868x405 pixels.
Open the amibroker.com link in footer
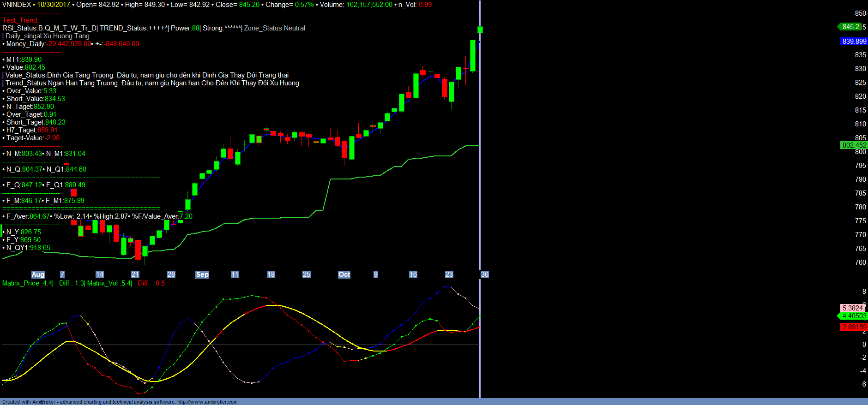207,402
